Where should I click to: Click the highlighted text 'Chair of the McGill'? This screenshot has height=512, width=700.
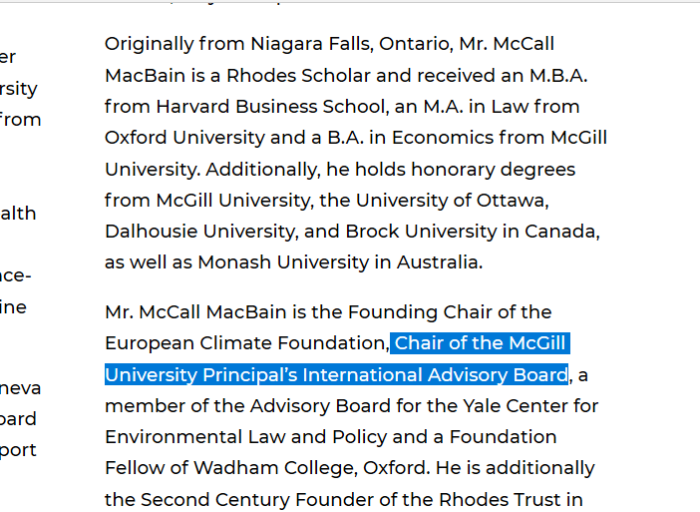pos(480,343)
